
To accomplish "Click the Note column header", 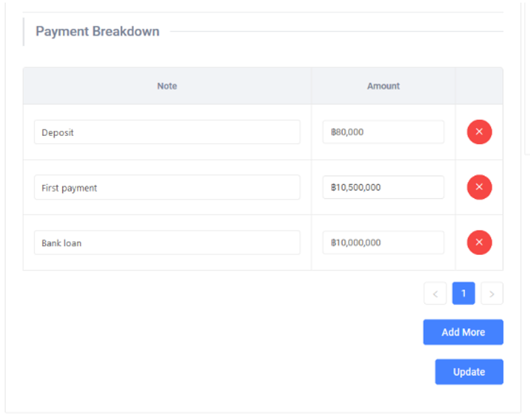I will click(x=167, y=86).
